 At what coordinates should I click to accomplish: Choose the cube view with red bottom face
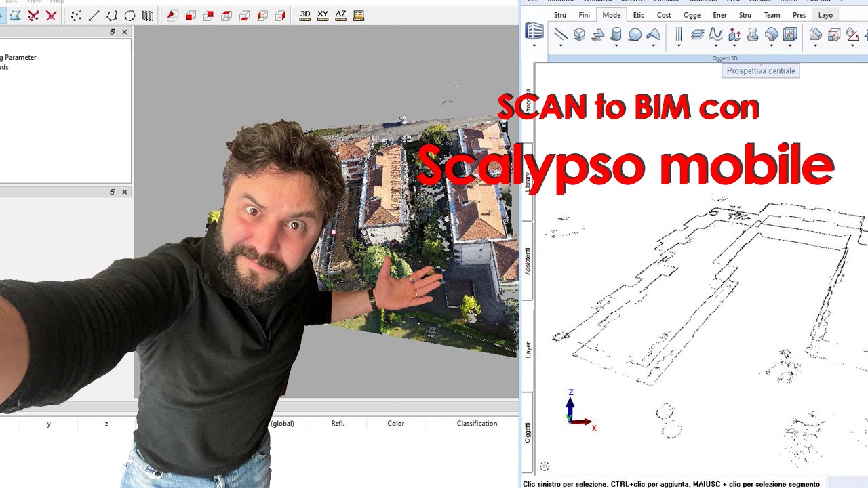[244, 16]
